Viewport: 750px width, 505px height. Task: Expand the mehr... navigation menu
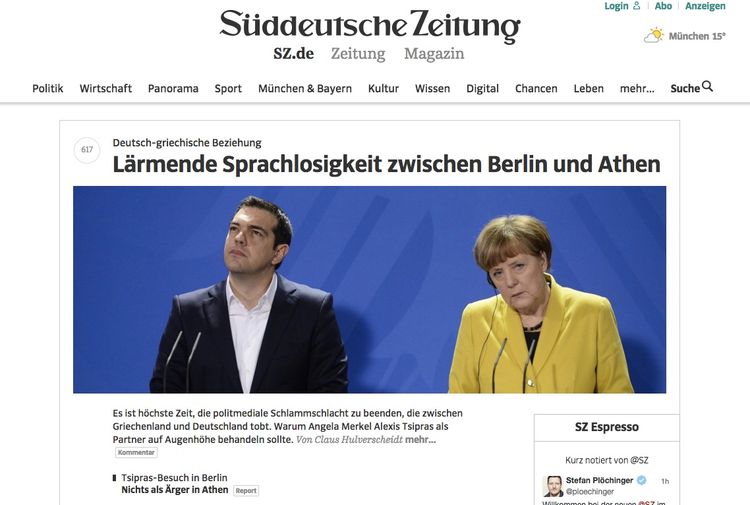pyautogui.click(x=637, y=88)
